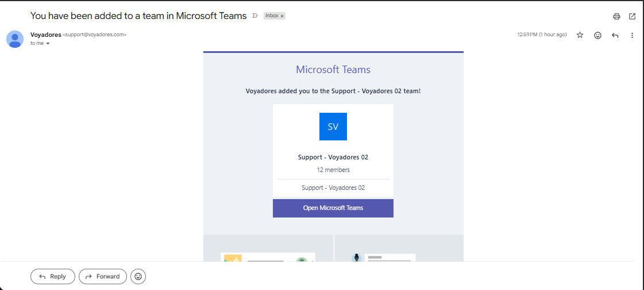Click the Voyadores sender name
644x290 pixels.
45,35
